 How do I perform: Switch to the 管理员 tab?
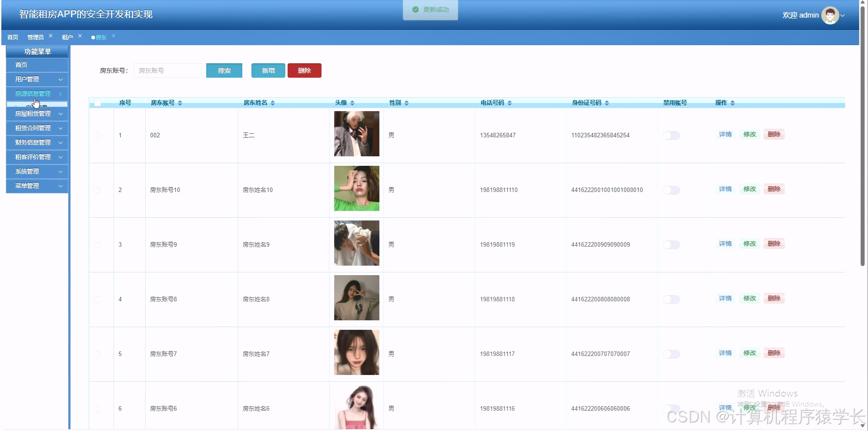click(35, 37)
